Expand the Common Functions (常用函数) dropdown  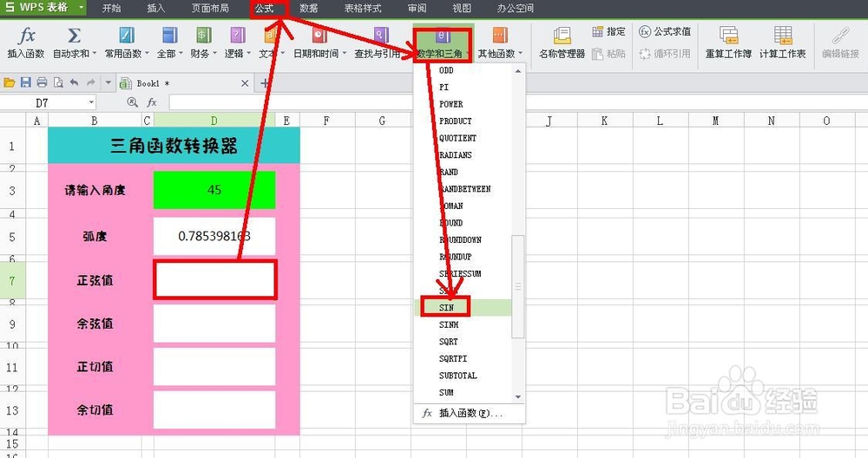pyautogui.click(x=147, y=54)
